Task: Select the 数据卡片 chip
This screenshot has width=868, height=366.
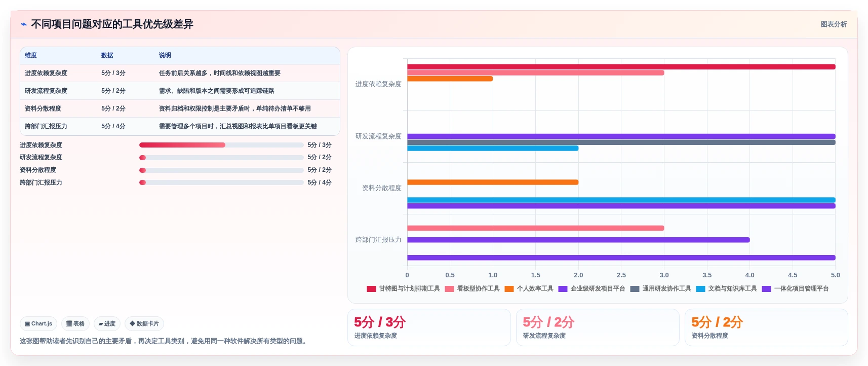Action: pos(144,323)
